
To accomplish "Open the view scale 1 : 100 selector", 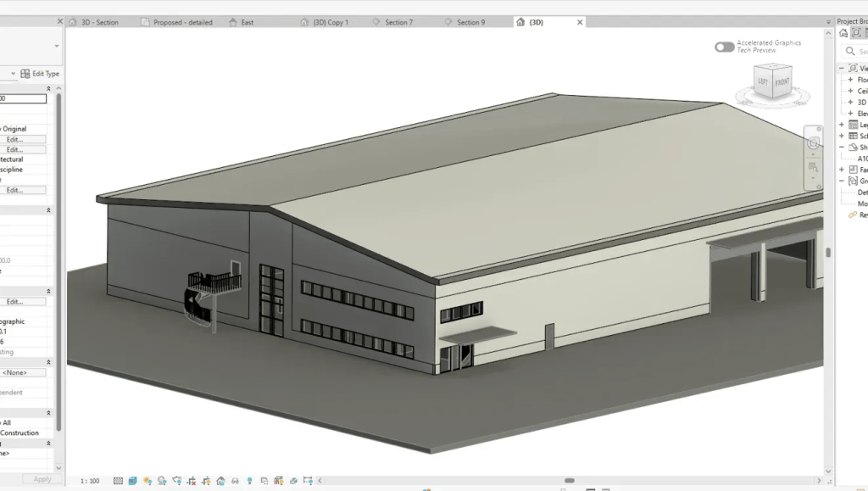I will [x=90, y=481].
